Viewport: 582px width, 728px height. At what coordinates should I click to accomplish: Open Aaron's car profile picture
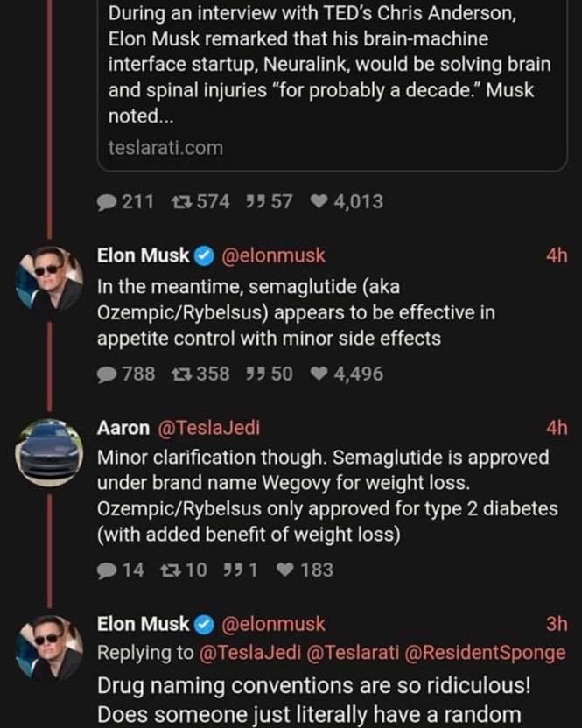pyautogui.click(x=49, y=452)
